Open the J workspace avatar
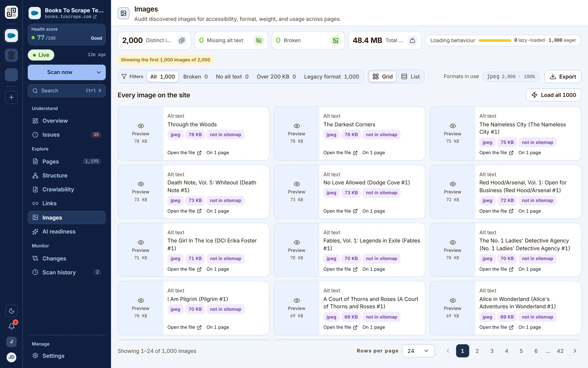This screenshot has height=368, width=588. click(11, 342)
